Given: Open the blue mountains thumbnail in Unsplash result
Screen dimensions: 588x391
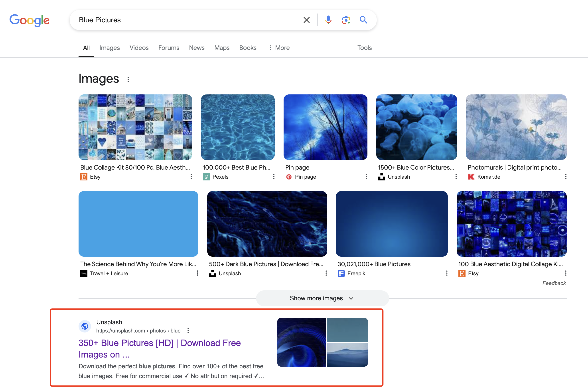Looking at the screenshot, I should [347, 355].
